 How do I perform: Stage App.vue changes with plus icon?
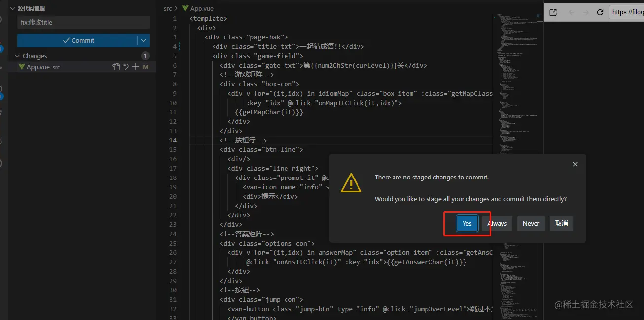pos(136,67)
